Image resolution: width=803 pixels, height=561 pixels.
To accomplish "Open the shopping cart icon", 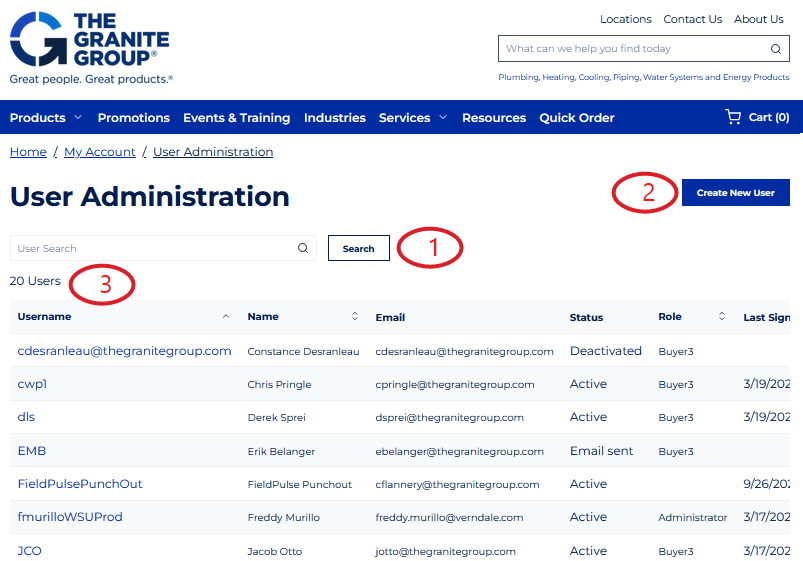I will pos(733,117).
